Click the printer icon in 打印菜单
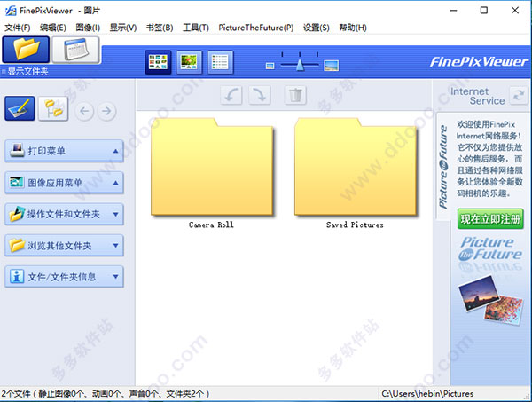Image resolution: width=532 pixels, height=402 pixels. coord(17,150)
